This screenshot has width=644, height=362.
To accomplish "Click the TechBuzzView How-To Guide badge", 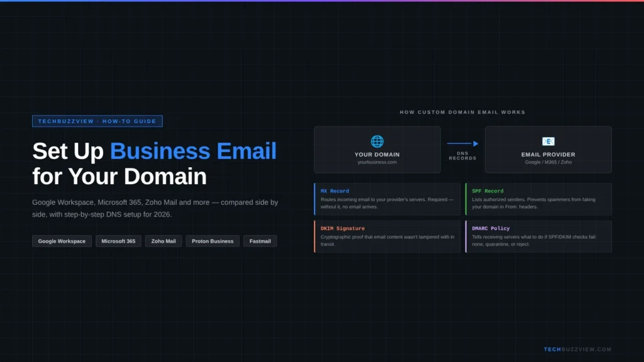I will (x=97, y=121).
